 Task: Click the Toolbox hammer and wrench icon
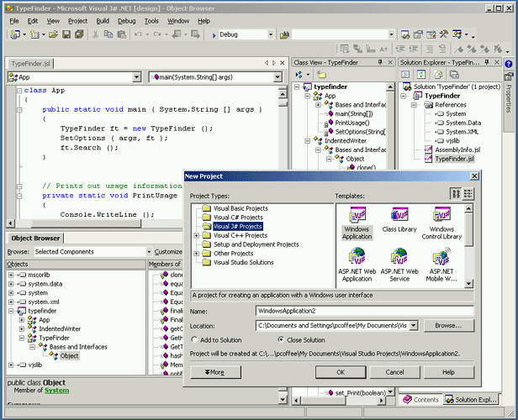pos(444,34)
